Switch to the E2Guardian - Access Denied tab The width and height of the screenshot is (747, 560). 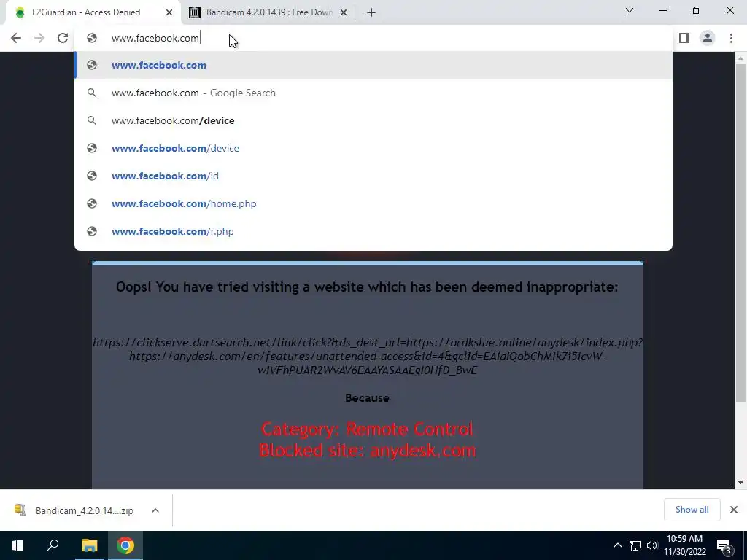click(x=93, y=12)
